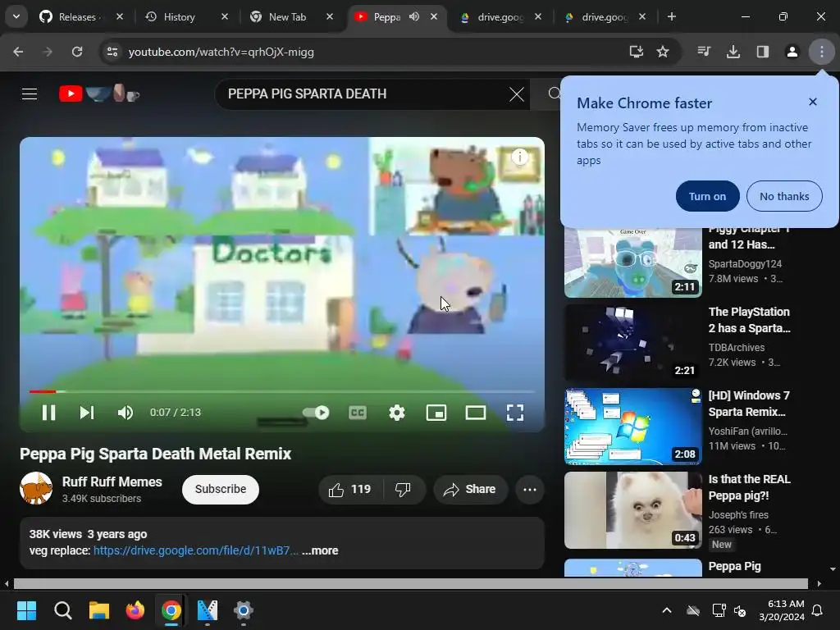Decline Memory Saver with No thanks
The width and height of the screenshot is (840, 630).
(x=784, y=196)
